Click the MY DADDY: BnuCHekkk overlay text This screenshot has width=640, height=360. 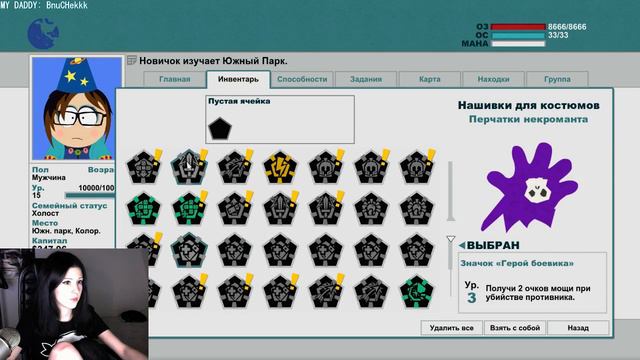[44, 5]
